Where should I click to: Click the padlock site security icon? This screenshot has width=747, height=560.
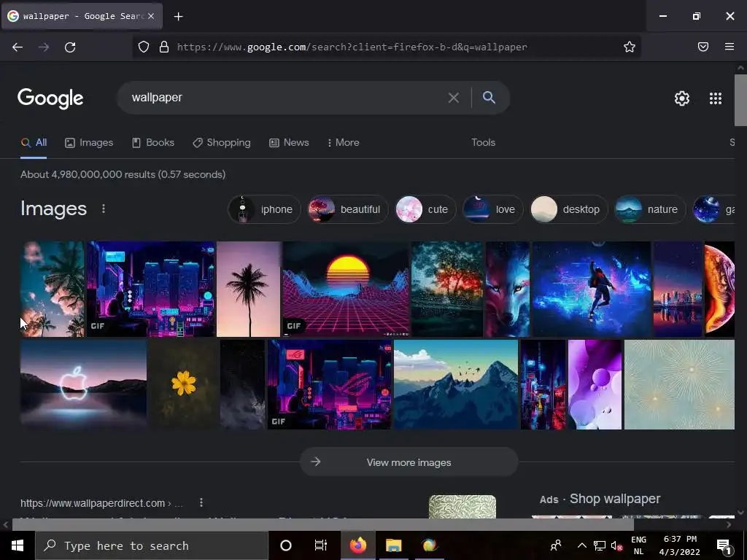click(x=164, y=47)
